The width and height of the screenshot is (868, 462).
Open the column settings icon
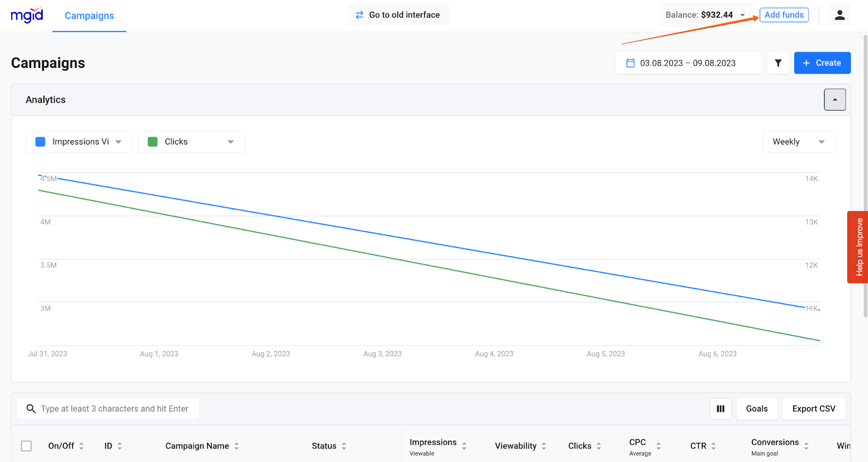(720, 409)
